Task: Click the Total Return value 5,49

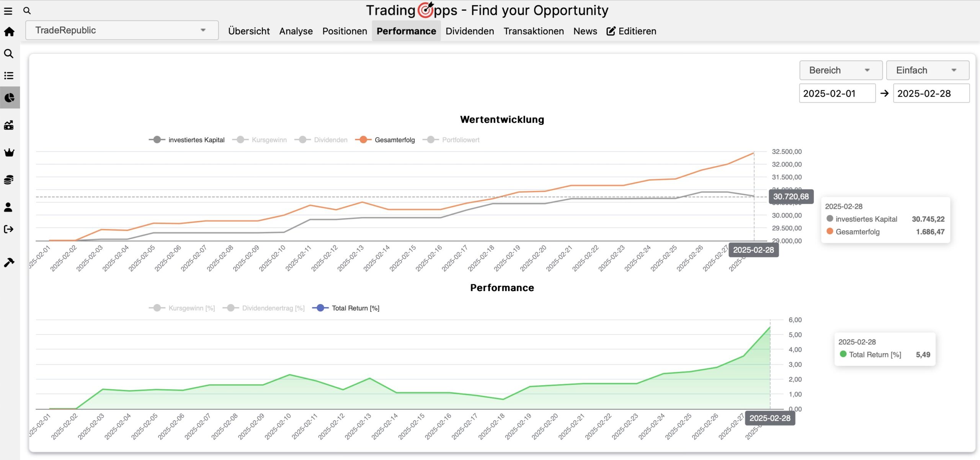Action: click(923, 355)
